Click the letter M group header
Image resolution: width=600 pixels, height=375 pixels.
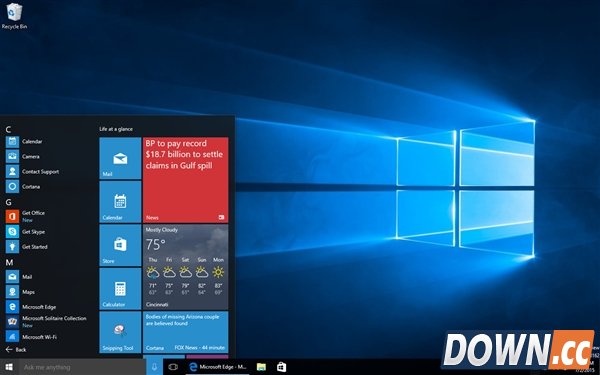[9, 262]
